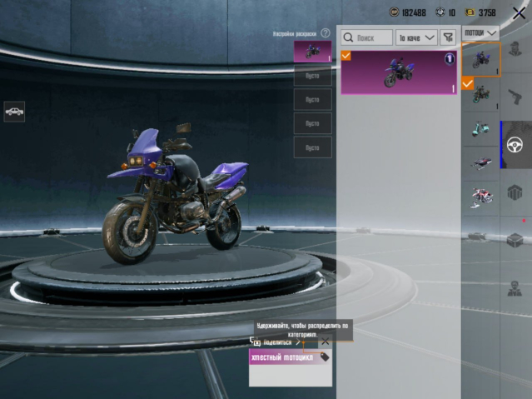Click the share screenshot icon
Screen dimensions: 532x399
coord(255,342)
